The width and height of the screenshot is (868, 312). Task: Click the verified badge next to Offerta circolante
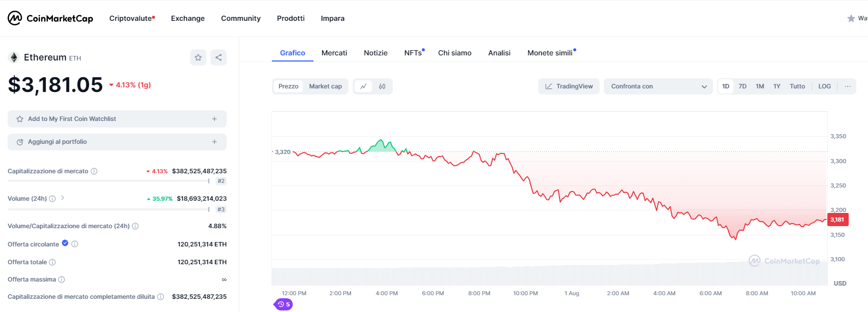pyautogui.click(x=65, y=243)
